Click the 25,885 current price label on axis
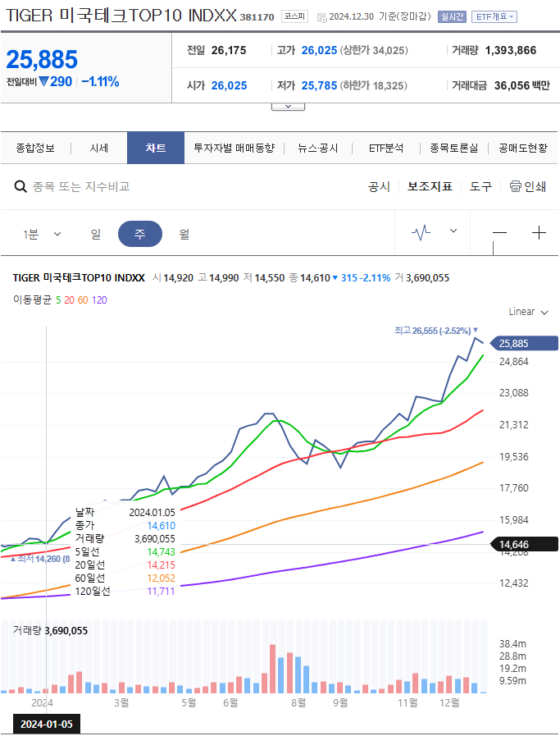 pyautogui.click(x=524, y=344)
